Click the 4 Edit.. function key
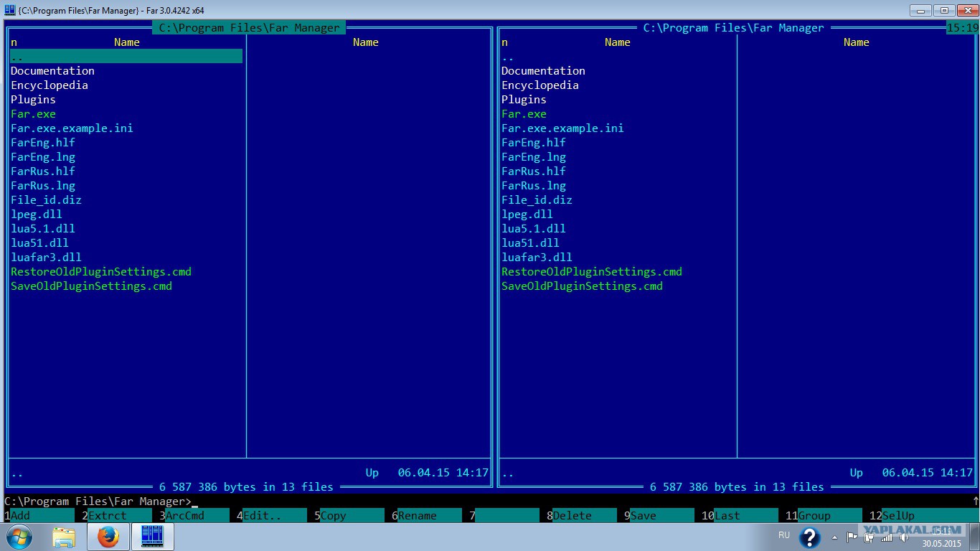This screenshot has width=980, height=551. point(272,515)
